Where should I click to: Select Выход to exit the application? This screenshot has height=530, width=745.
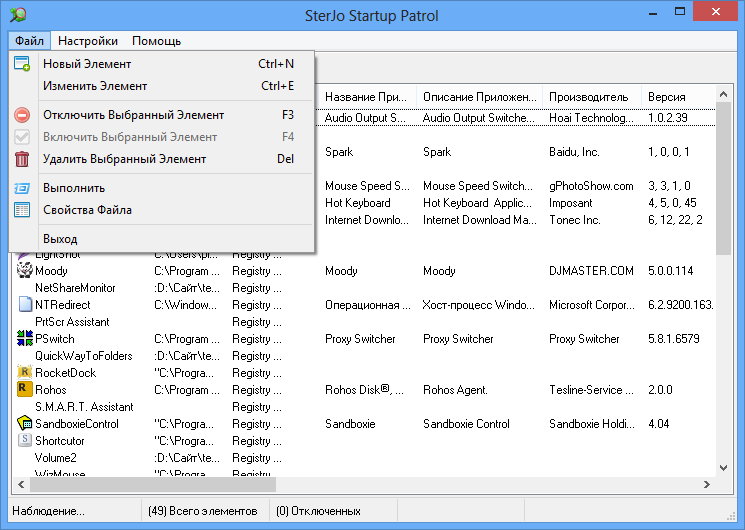[60, 239]
